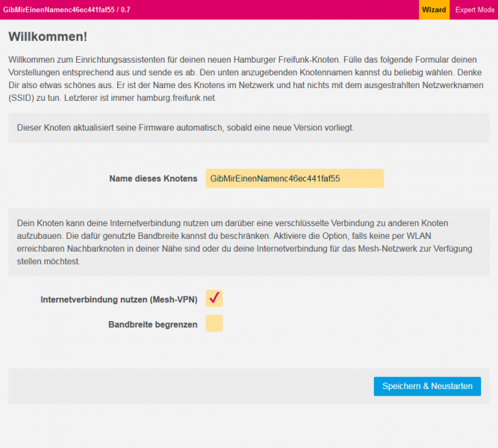Enable Bandbreite begrenzen checkbox

pyautogui.click(x=214, y=323)
